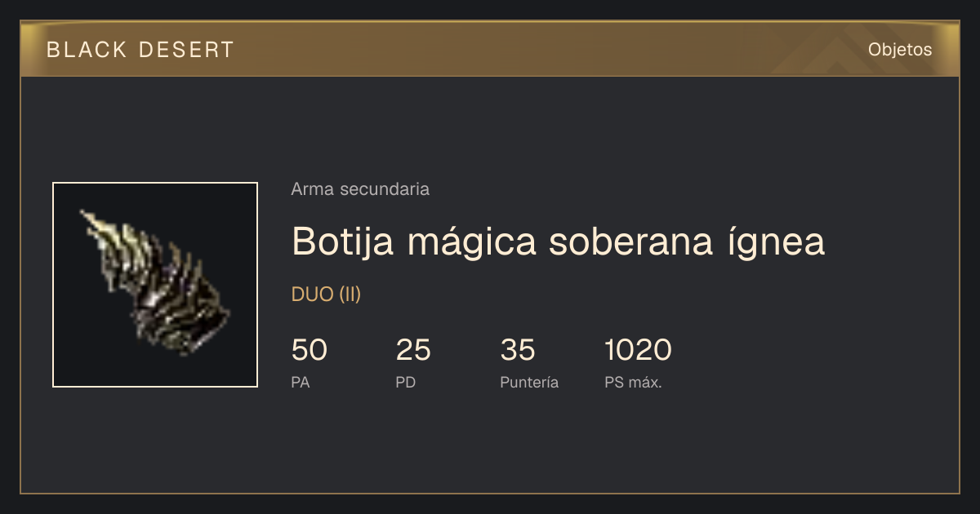The image size is (980, 514).
Task: Select the item title Botija mágica soberana ígnea
Action: point(559,241)
